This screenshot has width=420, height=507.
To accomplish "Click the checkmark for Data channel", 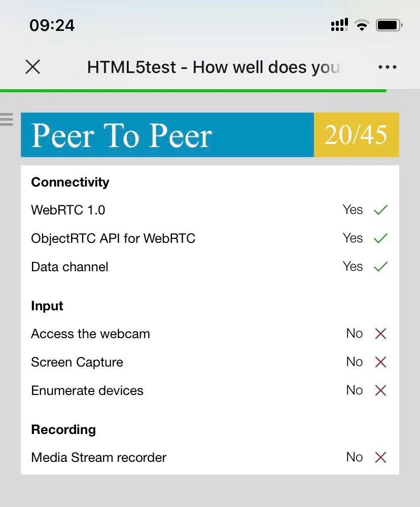I will [380, 267].
